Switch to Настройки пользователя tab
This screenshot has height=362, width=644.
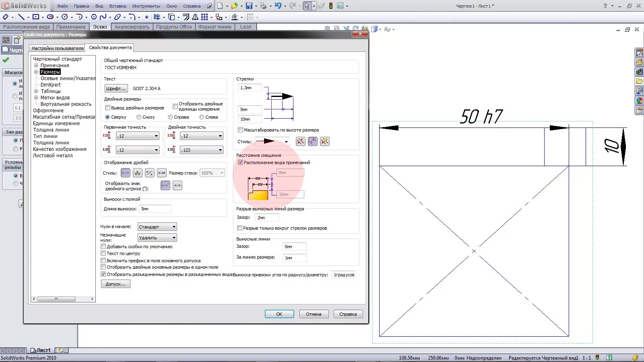click(x=58, y=48)
